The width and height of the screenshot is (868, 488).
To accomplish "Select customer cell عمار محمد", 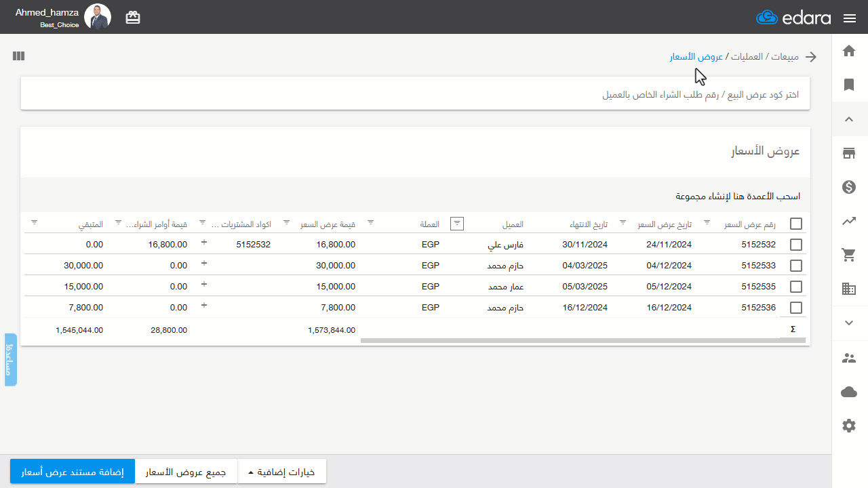I will coord(506,287).
